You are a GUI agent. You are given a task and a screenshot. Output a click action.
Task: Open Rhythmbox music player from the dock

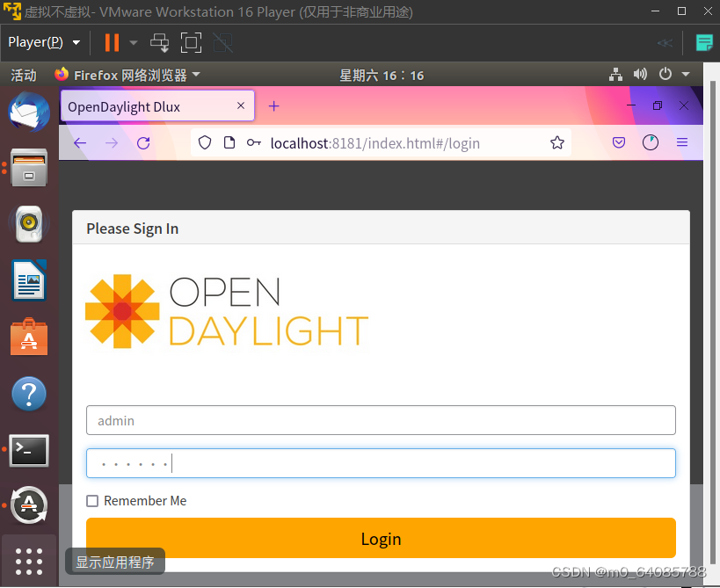click(x=29, y=224)
